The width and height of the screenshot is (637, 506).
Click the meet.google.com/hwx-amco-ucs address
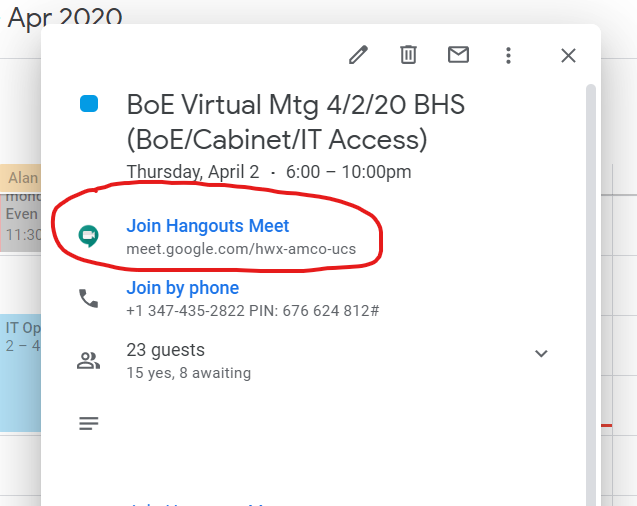click(x=241, y=249)
